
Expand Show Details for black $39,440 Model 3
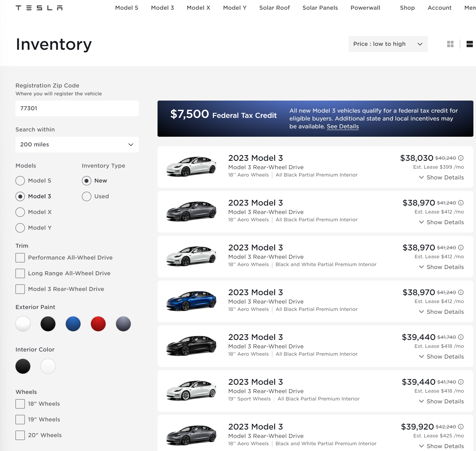point(441,357)
